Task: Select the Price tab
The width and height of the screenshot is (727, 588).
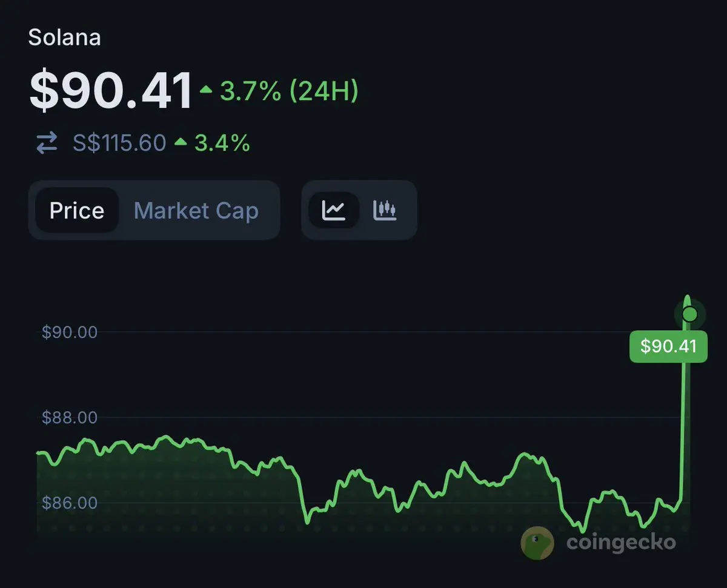Action: click(x=77, y=211)
